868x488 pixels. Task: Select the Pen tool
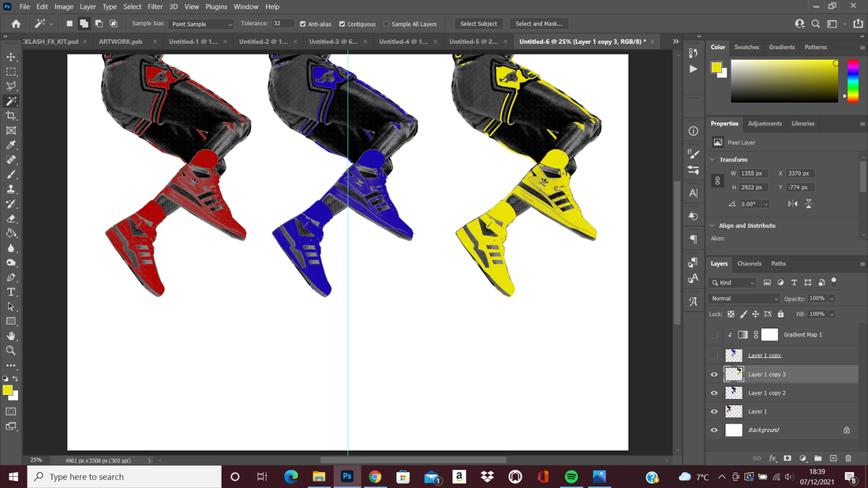(x=11, y=278)
